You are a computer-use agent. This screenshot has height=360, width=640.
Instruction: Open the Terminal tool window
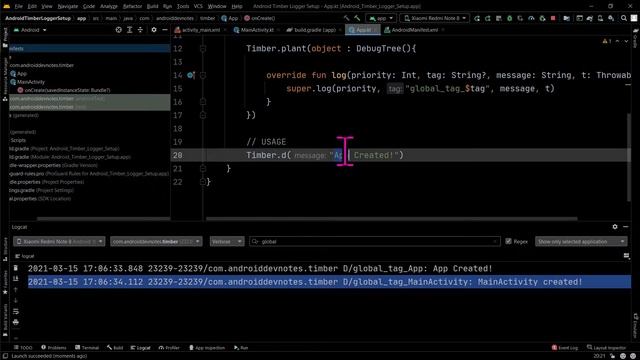pyautogui.click(x=87, y=348)
